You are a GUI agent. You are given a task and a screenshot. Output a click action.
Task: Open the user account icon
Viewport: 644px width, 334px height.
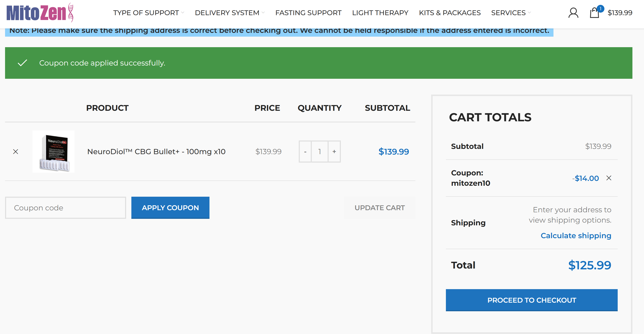click(x=573, y=13)
